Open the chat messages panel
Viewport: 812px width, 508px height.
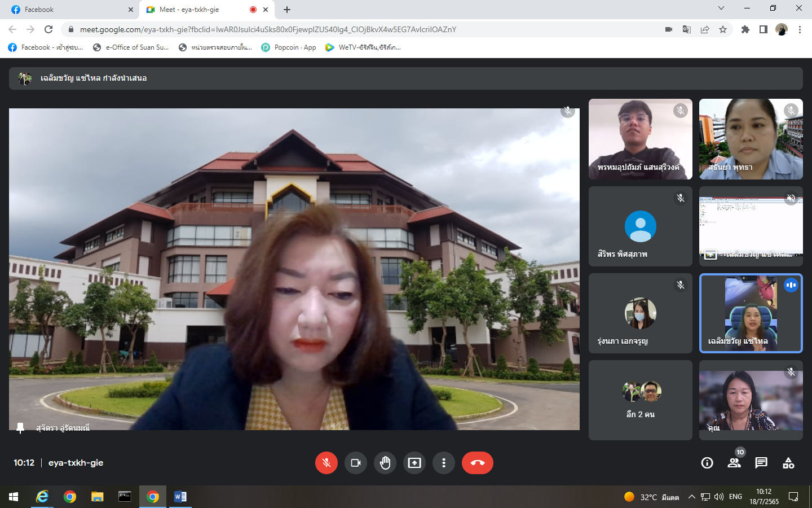coord(761,463)
